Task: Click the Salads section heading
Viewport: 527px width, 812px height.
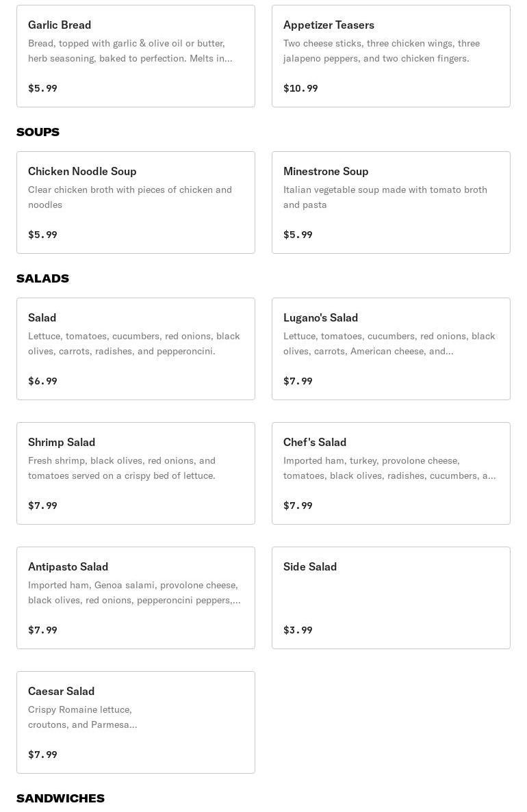Action: pyautogui.click(x=42, y=278)
